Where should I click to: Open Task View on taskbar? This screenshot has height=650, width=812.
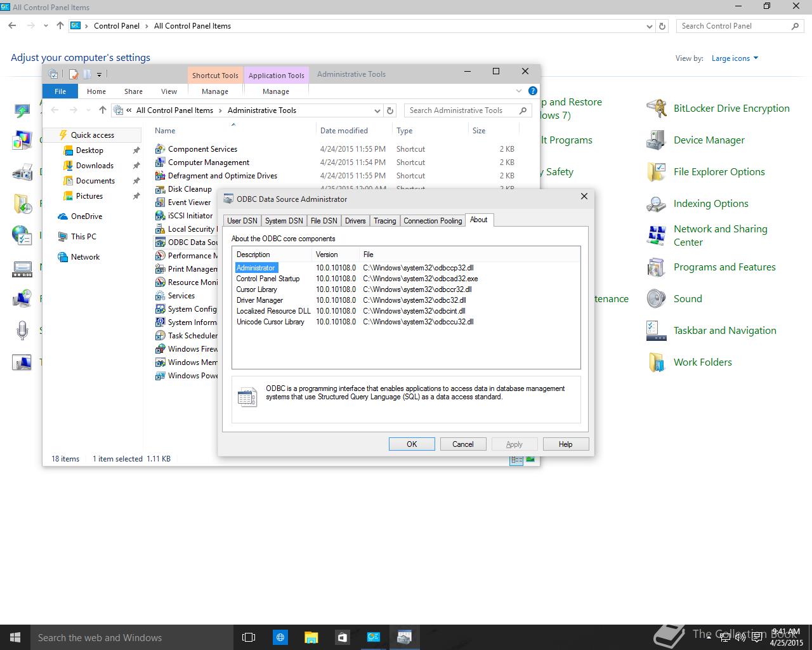pos(249,637)
